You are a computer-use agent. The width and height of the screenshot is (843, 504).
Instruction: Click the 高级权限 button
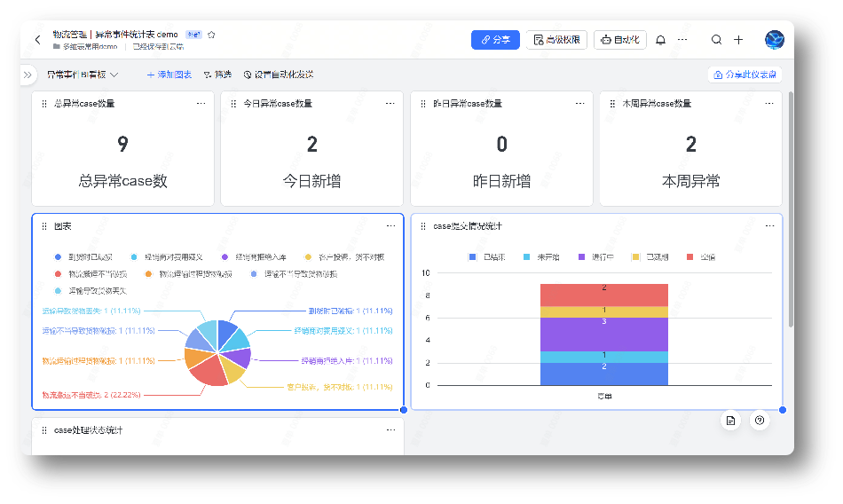click(556, 40)
